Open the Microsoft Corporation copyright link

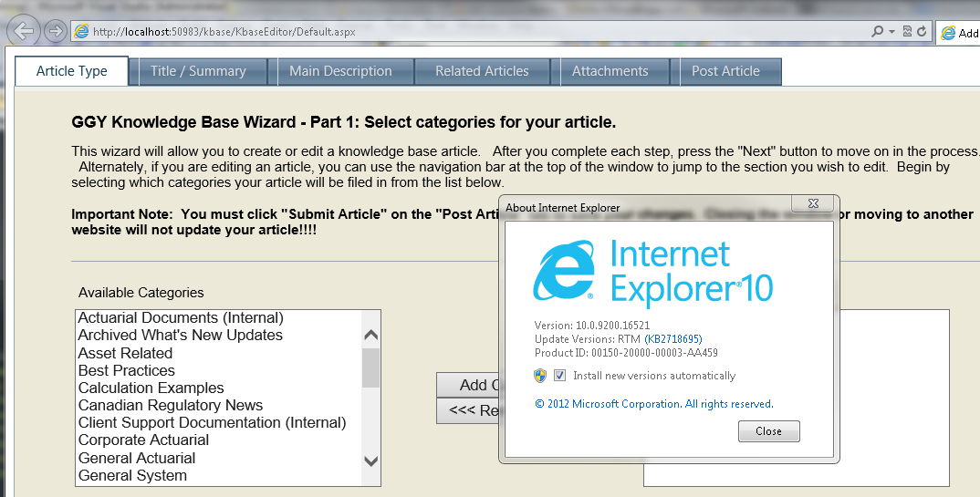tap(653, 404)
